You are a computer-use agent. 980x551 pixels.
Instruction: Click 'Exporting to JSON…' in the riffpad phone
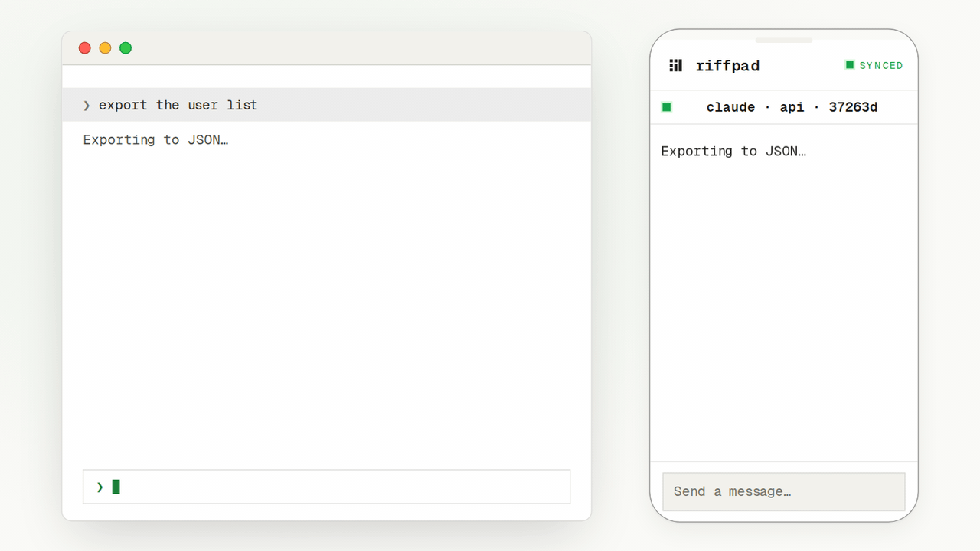click(733, 152)
